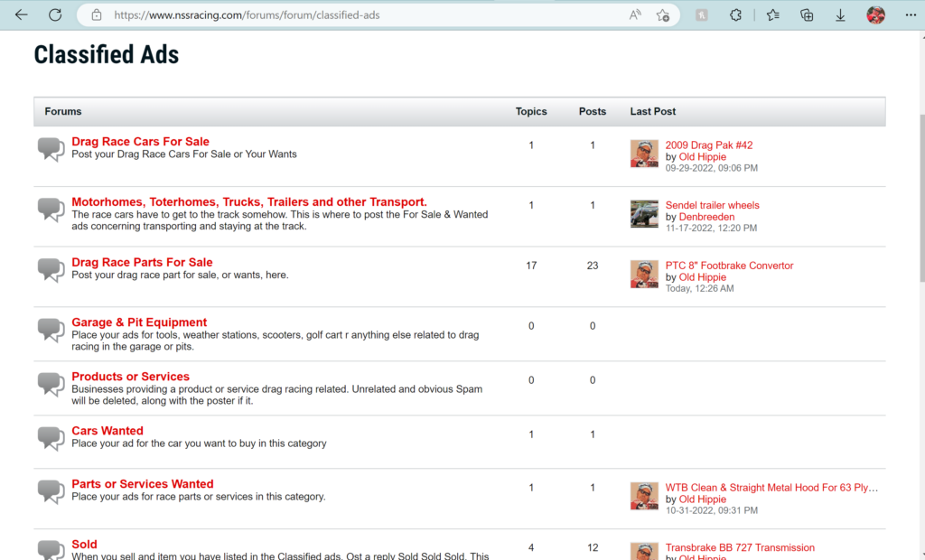This screenshot has height=560, width=925.
Task: Click avatar thumbnail beside Sendel trailer wheels
Action: coord(644,214)
